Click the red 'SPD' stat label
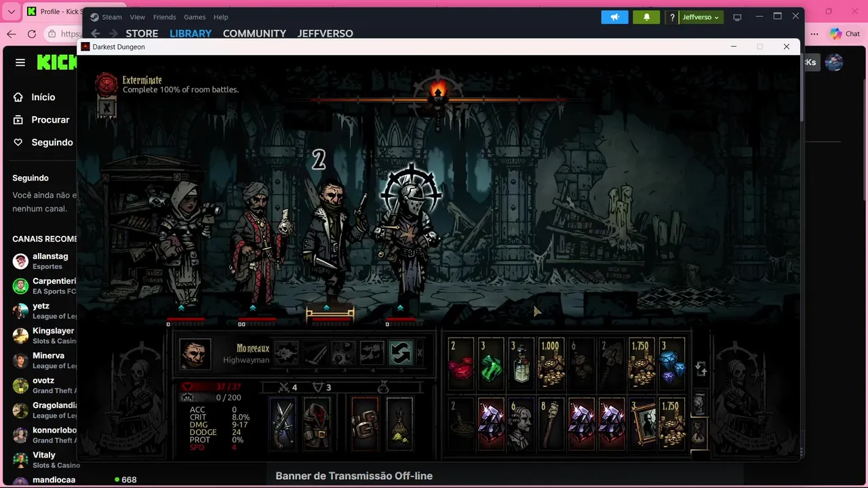This screenshot has height=488, width=868. [x=197, y=447]
